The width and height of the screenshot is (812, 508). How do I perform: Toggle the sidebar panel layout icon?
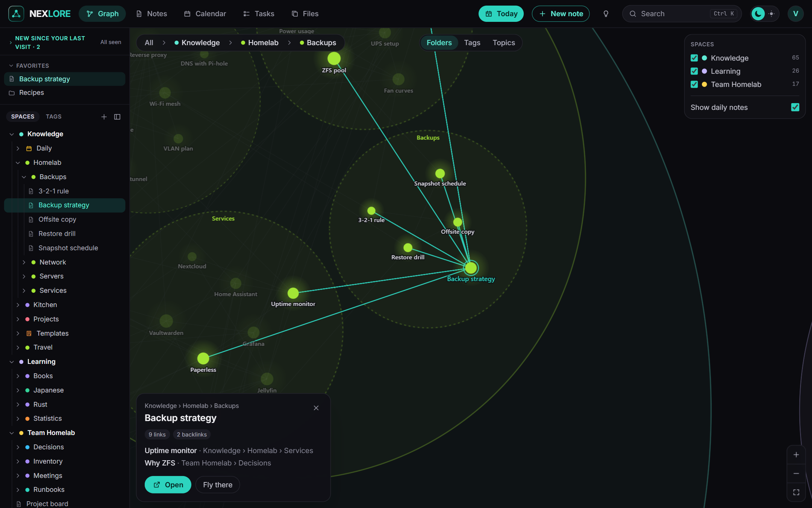click(x=117, y=117)
